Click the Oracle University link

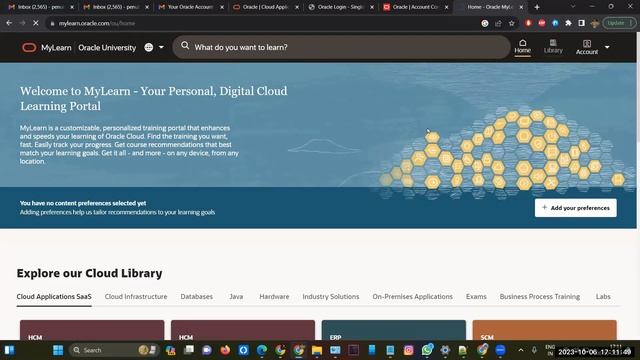[x=107, y=48]
